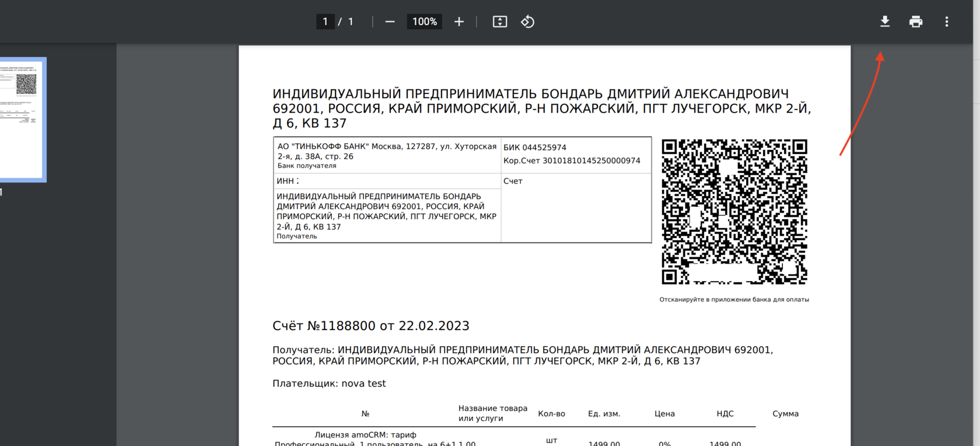Click the fit to page icon
This screenshot has height=446, width=980.
click(x=500, y=22)
